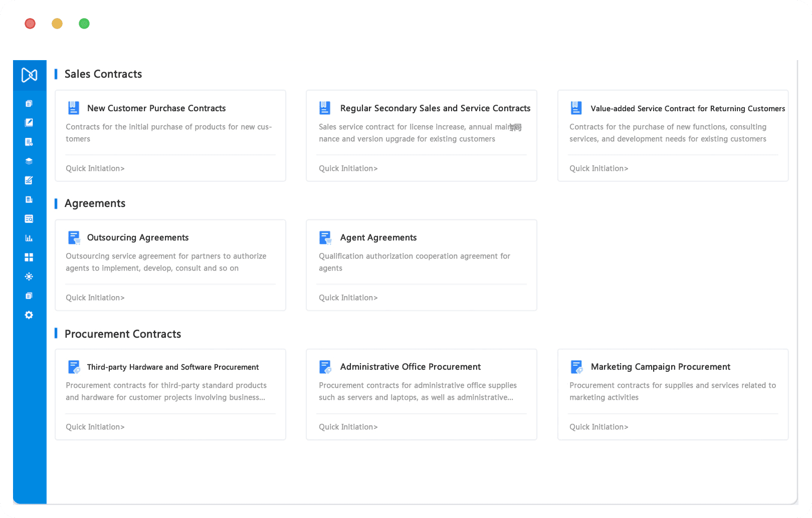Open the Regular Secondary Sales and Service Contracts title
The width and height of the screenshot is (812, 518).
pyautogui.click(x=435, y=108)
